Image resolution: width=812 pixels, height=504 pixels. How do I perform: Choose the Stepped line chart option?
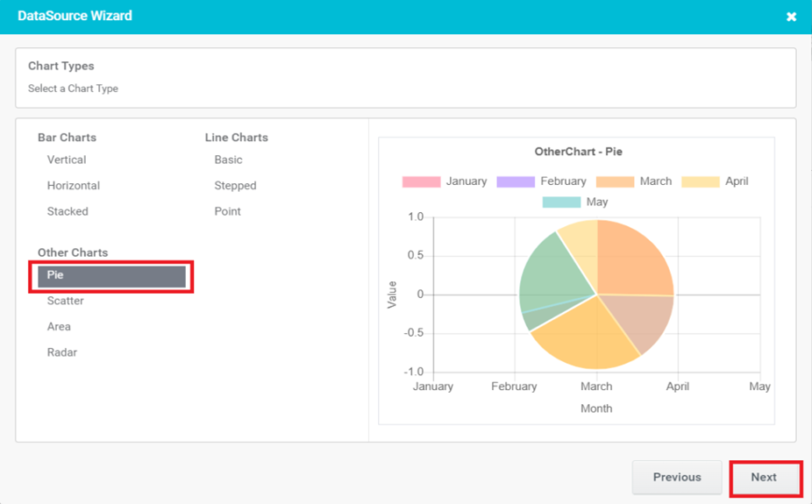tap(235, 186)
